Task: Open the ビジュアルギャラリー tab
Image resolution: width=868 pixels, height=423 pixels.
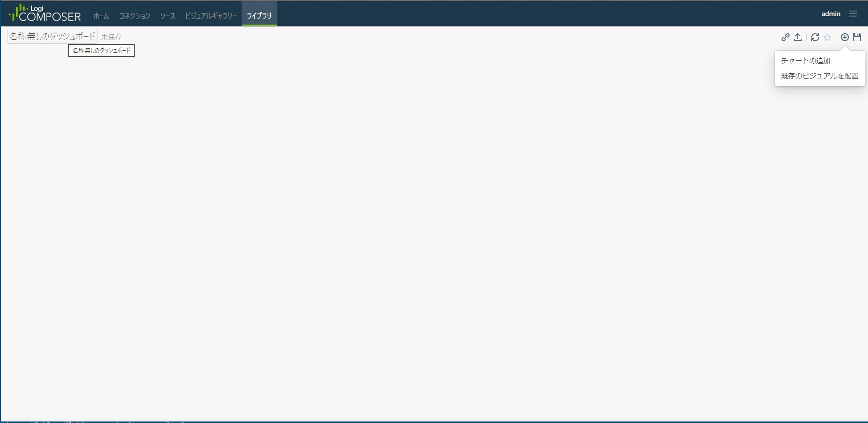Action: tap(210, 16)
